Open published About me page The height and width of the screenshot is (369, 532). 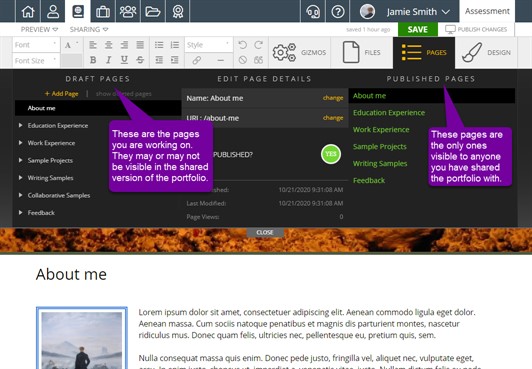pyautogui.click(x=369, y=96)
